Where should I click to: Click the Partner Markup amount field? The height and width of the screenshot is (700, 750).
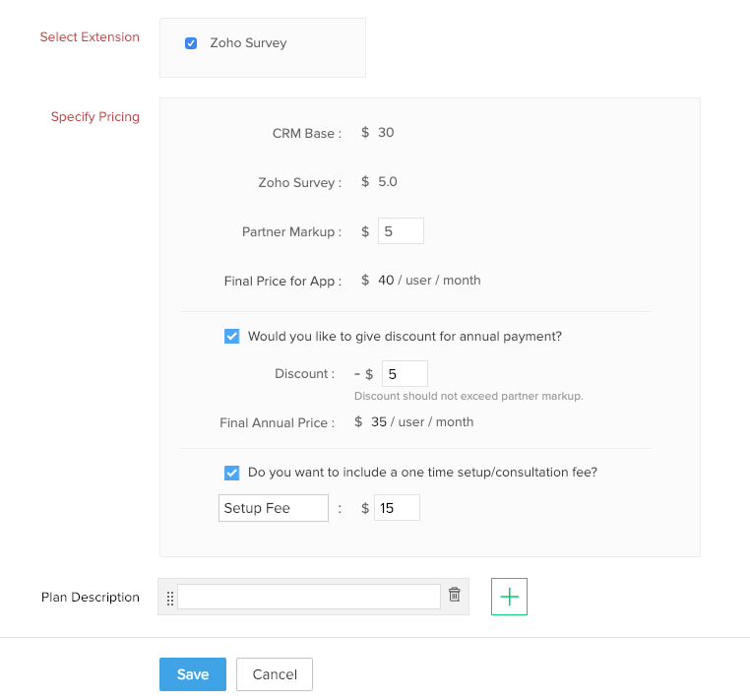tap(401, 231)
